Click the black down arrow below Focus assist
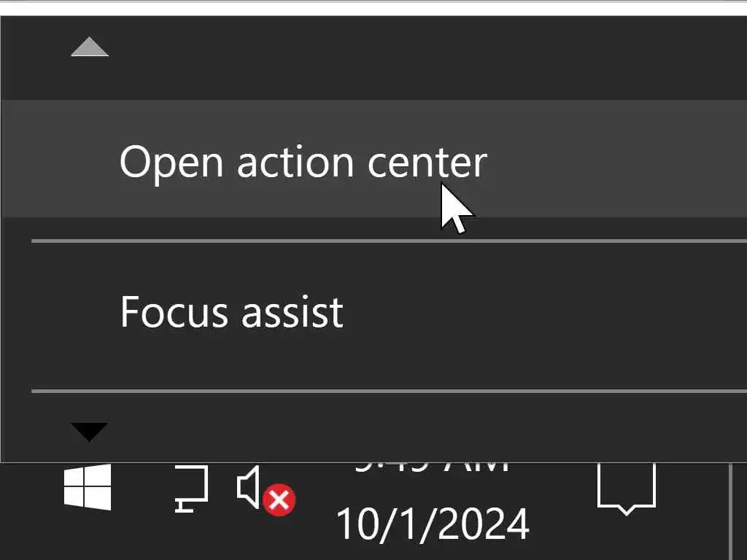747x560 pixels. tap(90, 432)
